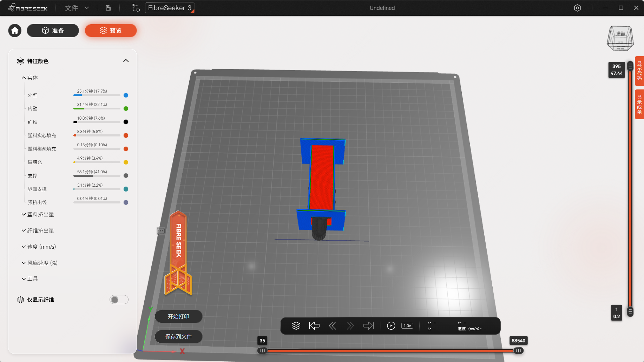
Task: Click the layers icon in playback bar
Action: (x=296, y=326)
